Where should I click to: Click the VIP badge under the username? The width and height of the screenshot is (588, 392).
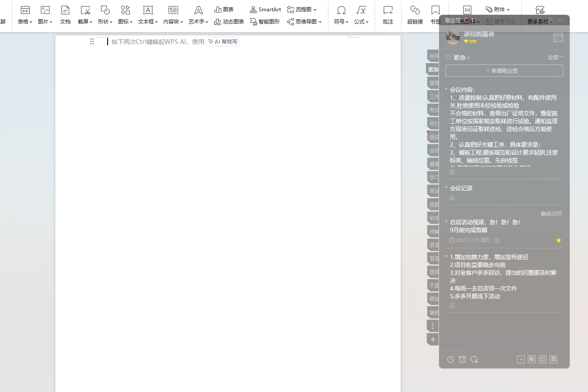(470, 42)
